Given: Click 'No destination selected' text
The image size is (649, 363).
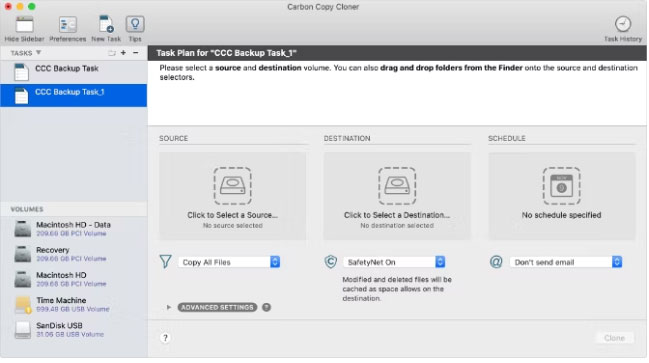Looking at the screenshot, I should point(397,226).
